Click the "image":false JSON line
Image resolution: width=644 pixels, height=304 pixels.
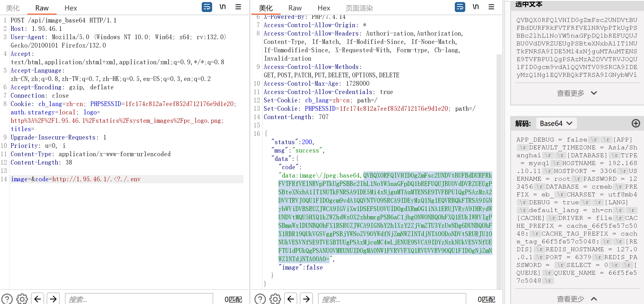click(x=300, y=267)
